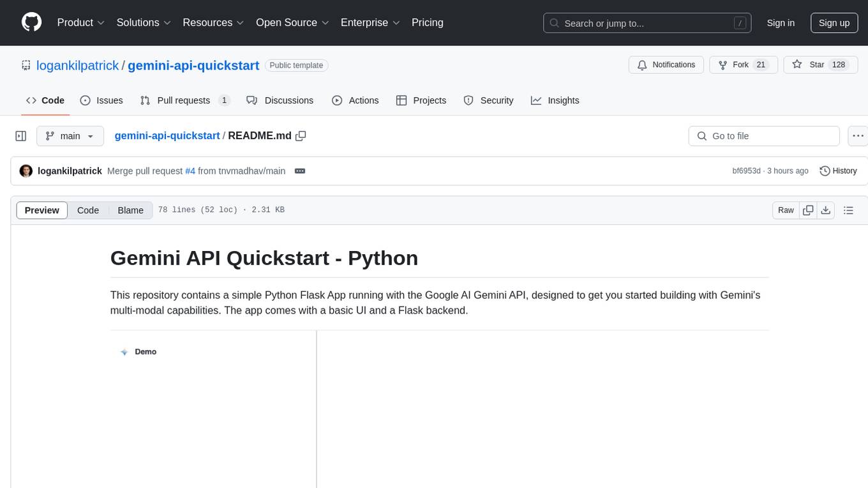868x488 pixels.
Task: Click the Demo sparkle icon in preview image
Action: tap(124, 352)
